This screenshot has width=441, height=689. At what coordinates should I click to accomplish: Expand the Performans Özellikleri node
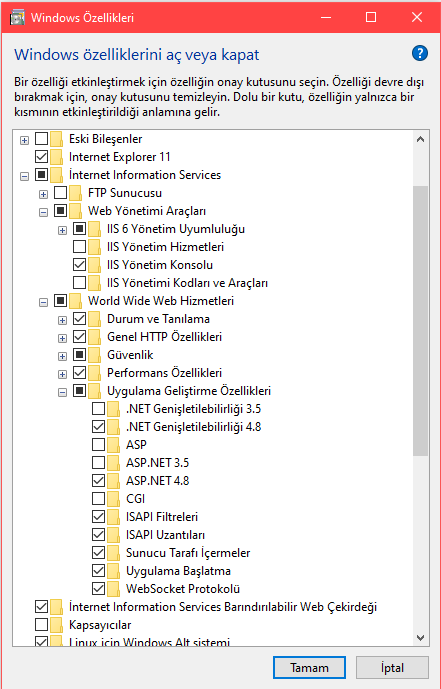coord(62,374)
